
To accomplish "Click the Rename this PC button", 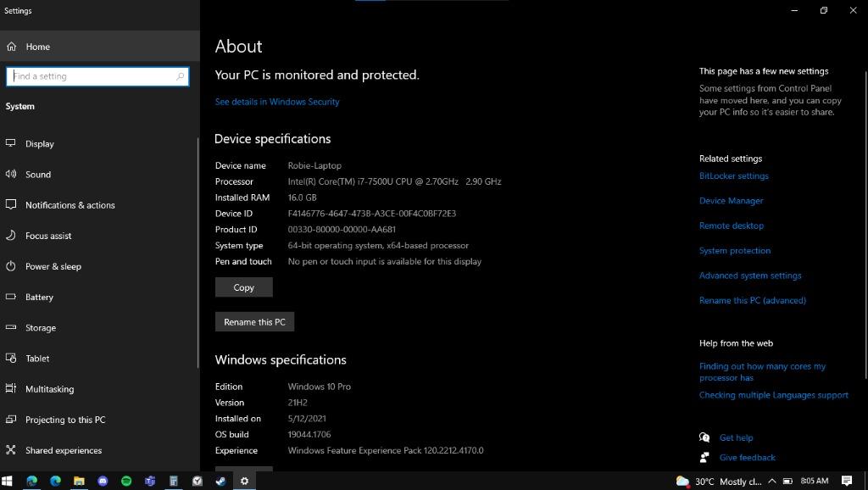I will click(x=254, y=322).
